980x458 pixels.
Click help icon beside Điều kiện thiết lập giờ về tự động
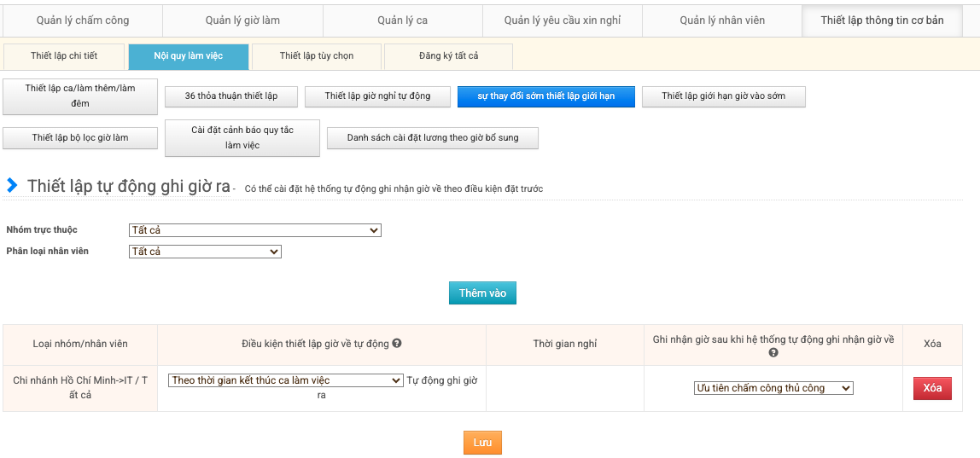pyautogui.click(x=397, y=344)
